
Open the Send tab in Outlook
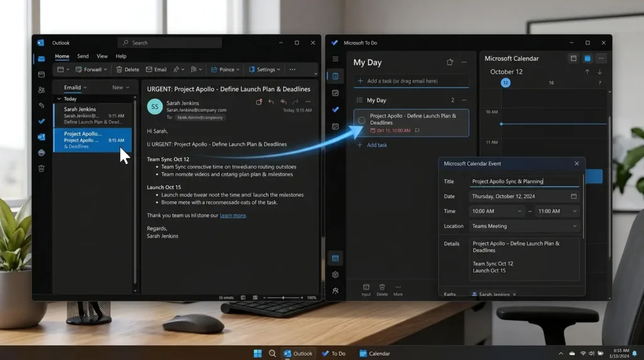pos(82,56)
